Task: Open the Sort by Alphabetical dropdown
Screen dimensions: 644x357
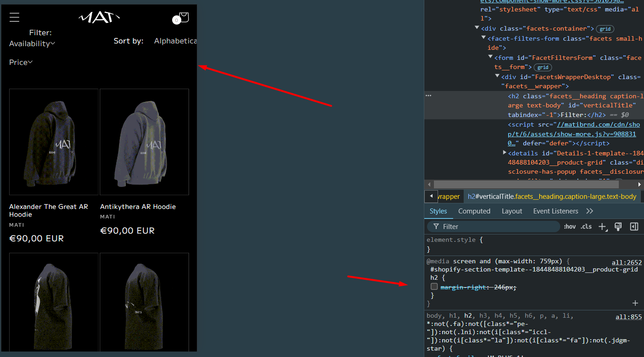Action: tap(175, 41)
